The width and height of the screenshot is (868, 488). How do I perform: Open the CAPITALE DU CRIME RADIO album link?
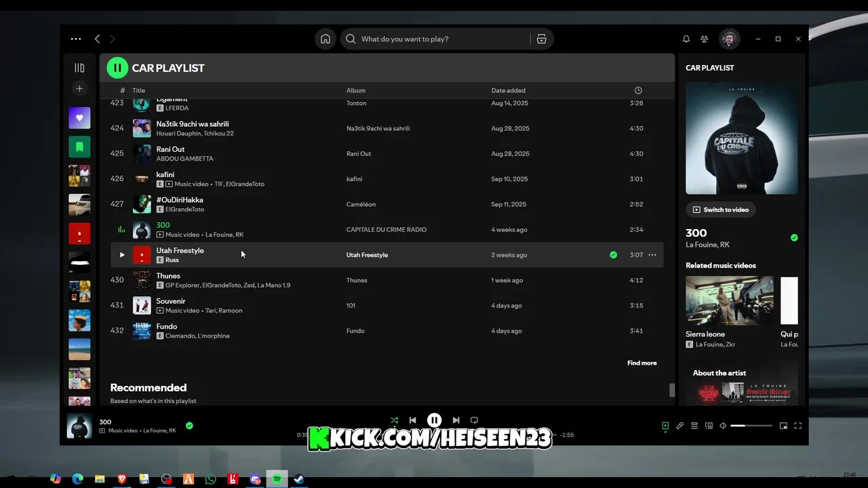point(387,230)
